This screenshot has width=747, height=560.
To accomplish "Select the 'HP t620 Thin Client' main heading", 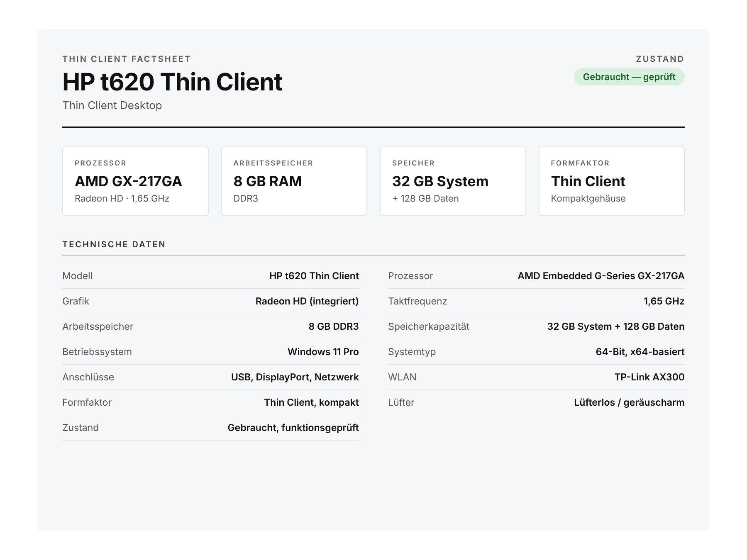I will (172, 82).
